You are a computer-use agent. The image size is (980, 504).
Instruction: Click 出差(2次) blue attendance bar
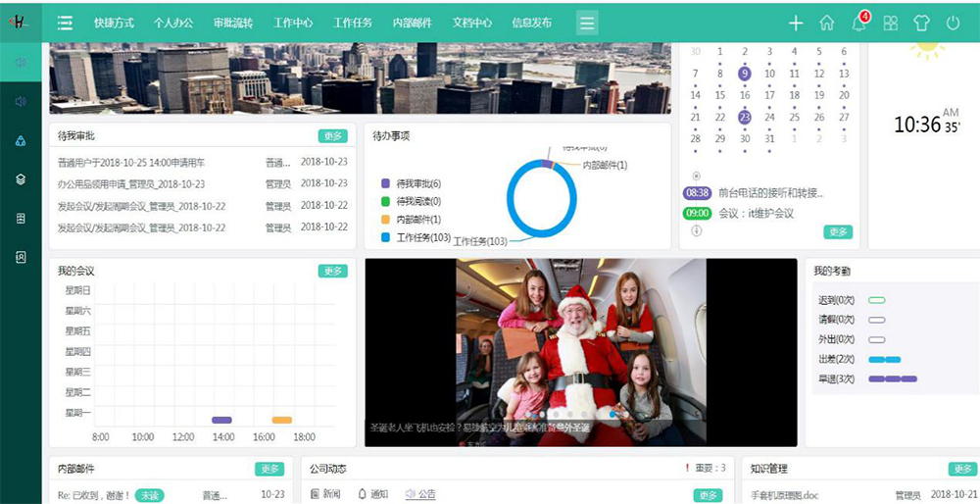[x=884, y=360]
